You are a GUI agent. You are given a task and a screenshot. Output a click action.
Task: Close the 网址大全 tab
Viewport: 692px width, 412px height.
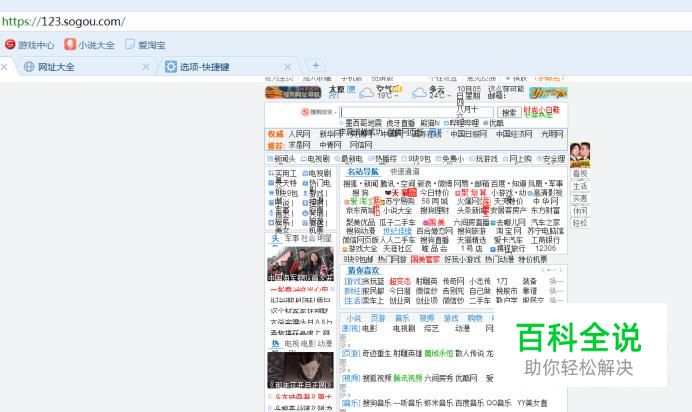(146, 67)
